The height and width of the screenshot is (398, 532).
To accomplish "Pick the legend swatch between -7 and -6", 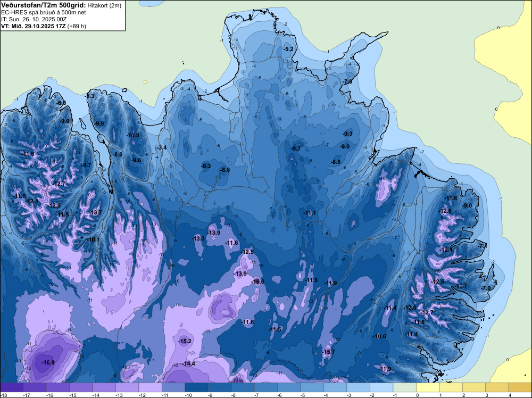I will point(265,387).
